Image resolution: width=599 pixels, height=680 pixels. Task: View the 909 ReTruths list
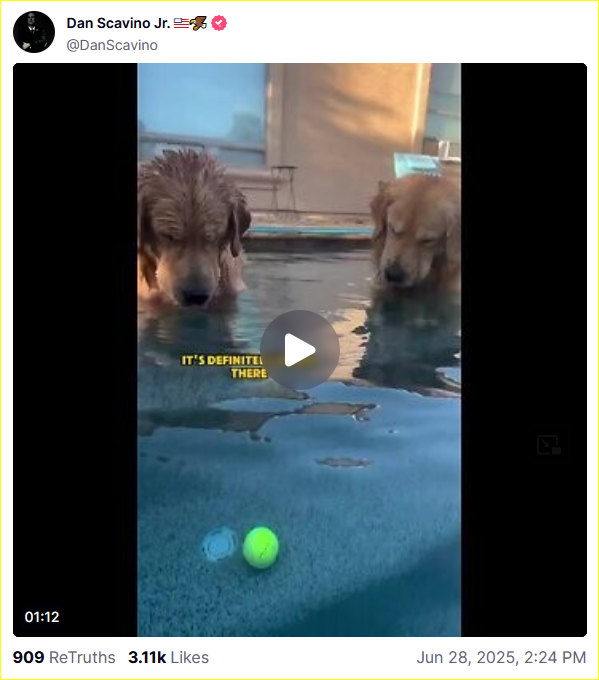[64, 657]
